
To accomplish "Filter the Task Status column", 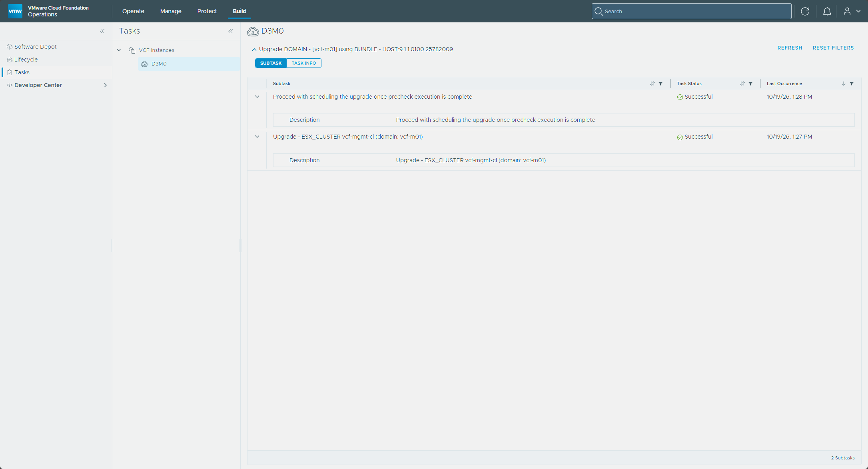I will pos(750,84).
